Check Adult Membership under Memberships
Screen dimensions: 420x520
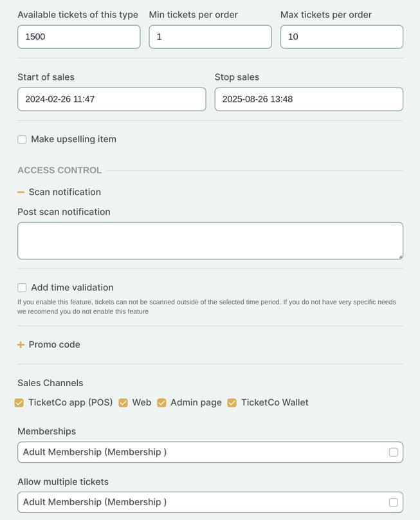(394, 452)
